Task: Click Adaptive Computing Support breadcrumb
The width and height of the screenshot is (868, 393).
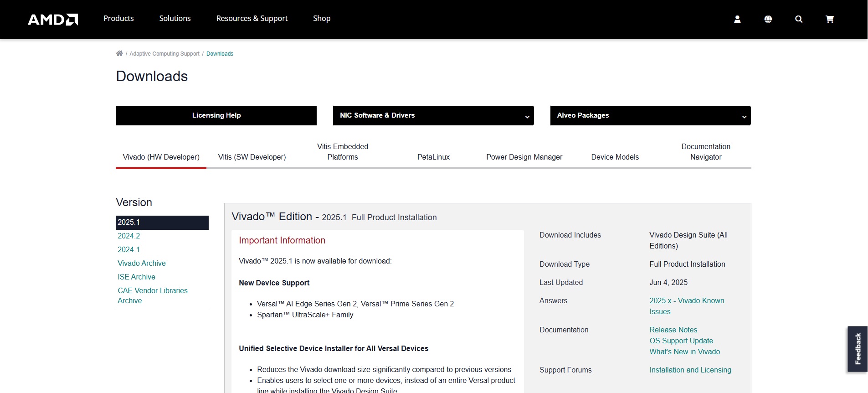Action: coord(164,54)
